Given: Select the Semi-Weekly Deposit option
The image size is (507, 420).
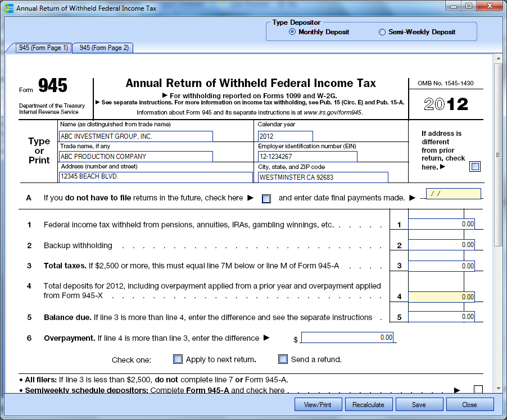Looking at the screenshot, I should pos(382,32).
